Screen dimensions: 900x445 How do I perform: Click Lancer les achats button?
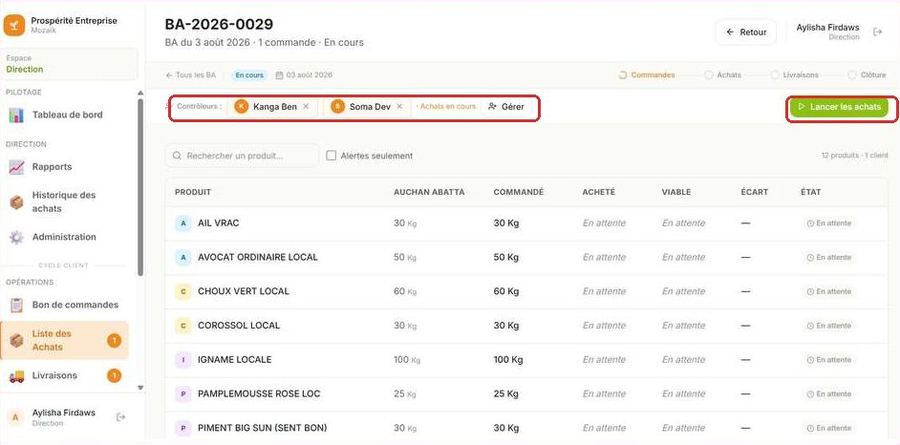point(839,107)
